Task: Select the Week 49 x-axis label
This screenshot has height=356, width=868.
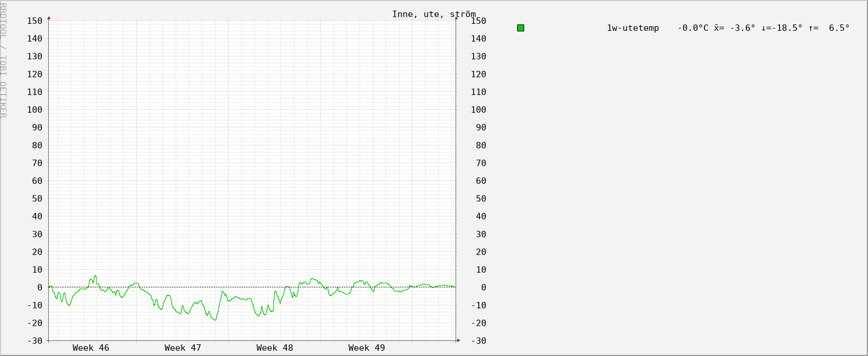Action: tap(367, 348)
